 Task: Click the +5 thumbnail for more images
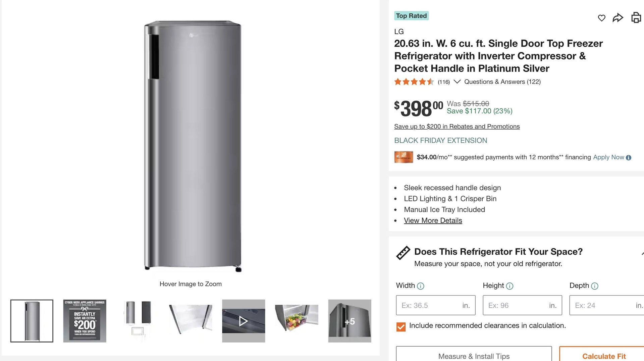click(350, 320)
